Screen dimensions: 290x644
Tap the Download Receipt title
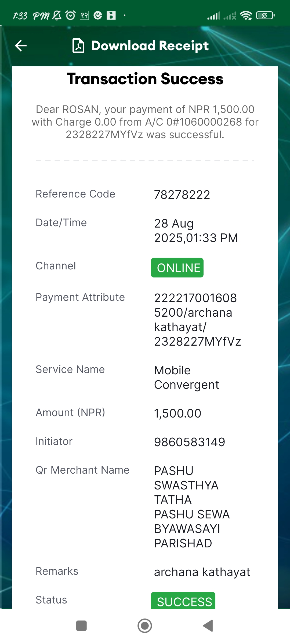[150, 46]
